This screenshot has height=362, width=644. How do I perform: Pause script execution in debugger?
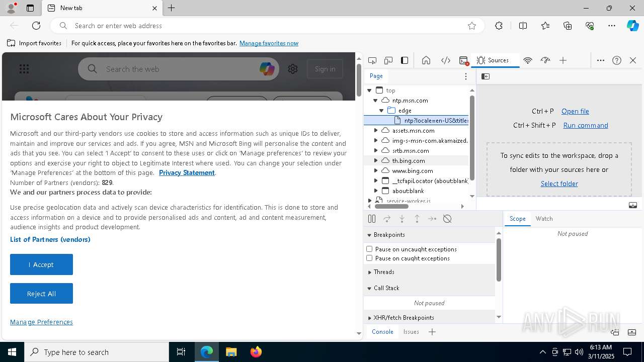(372, 219)
